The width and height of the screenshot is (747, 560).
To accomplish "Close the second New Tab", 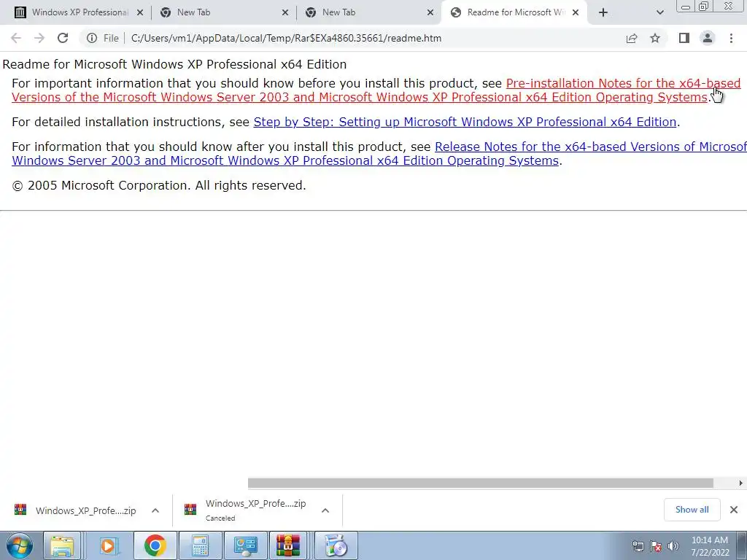I will 430,12.
